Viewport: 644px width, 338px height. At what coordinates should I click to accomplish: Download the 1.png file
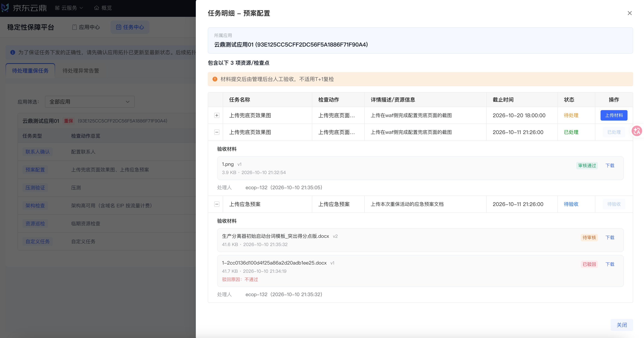[x=610, y=166]
